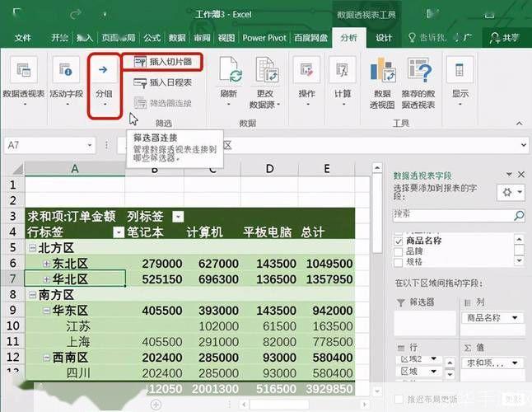Open 求和项 dropdown in values area
The height and width of the screenshot is (412, 532).
pos(515,363)
